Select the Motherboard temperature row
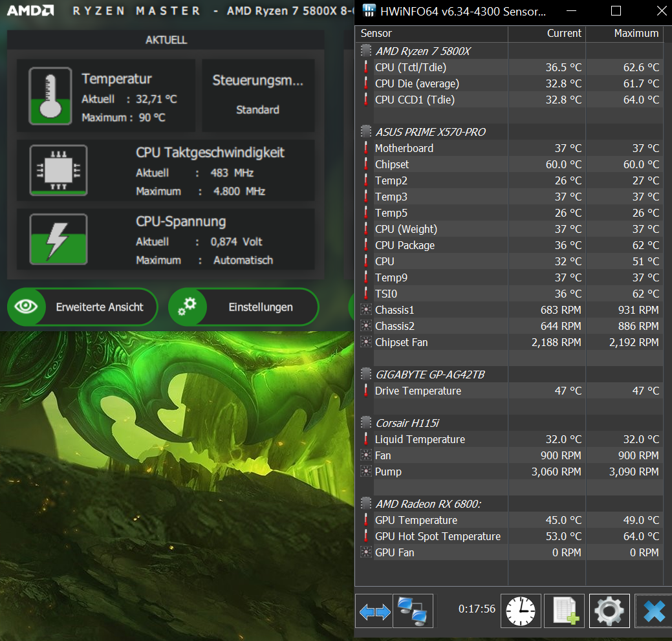Viewport: 672px width, 641px height. point(510,148)
